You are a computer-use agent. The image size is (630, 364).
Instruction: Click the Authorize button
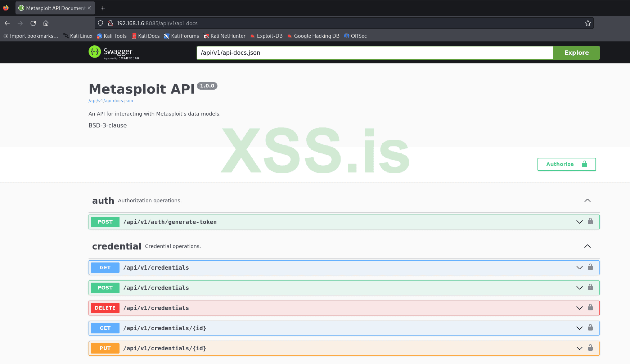pyautogui.click(x=567, y=164)
